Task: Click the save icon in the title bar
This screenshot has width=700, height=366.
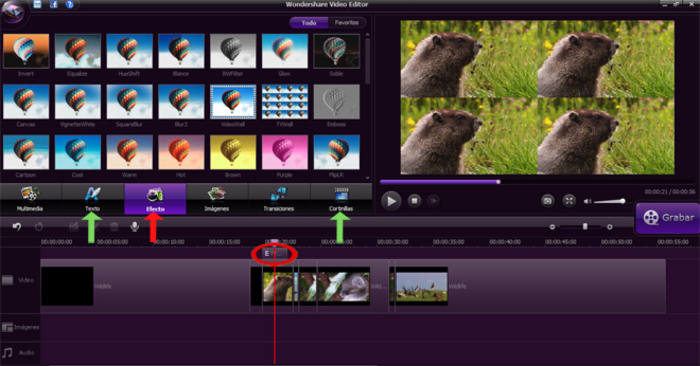Action: click(38, 4)
